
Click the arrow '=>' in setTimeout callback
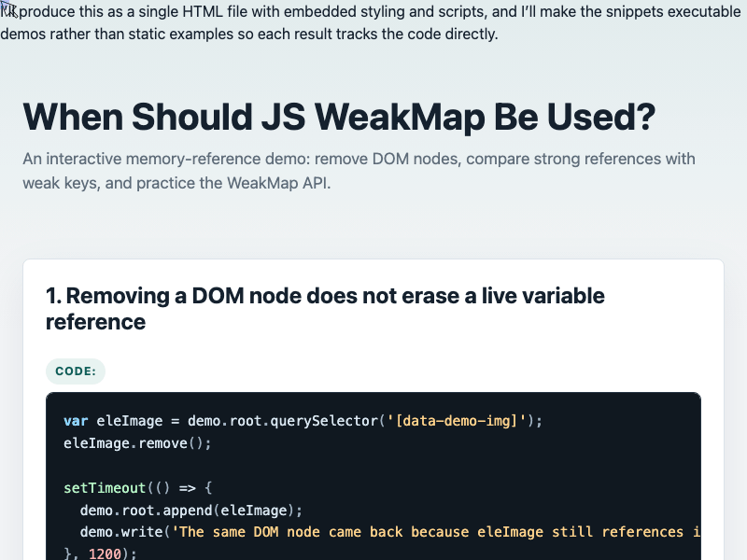pyautogui.click(x=188, y=488)
